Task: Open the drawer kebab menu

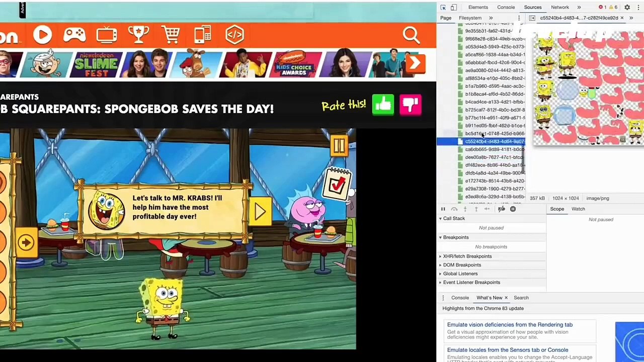Action: click(x=443, y=298)
